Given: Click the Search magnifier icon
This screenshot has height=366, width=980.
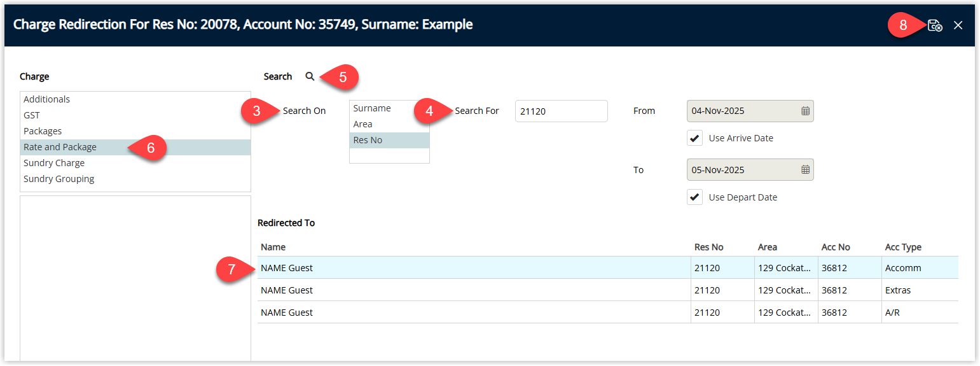Looking at the screenshot, I should point(310,76).
